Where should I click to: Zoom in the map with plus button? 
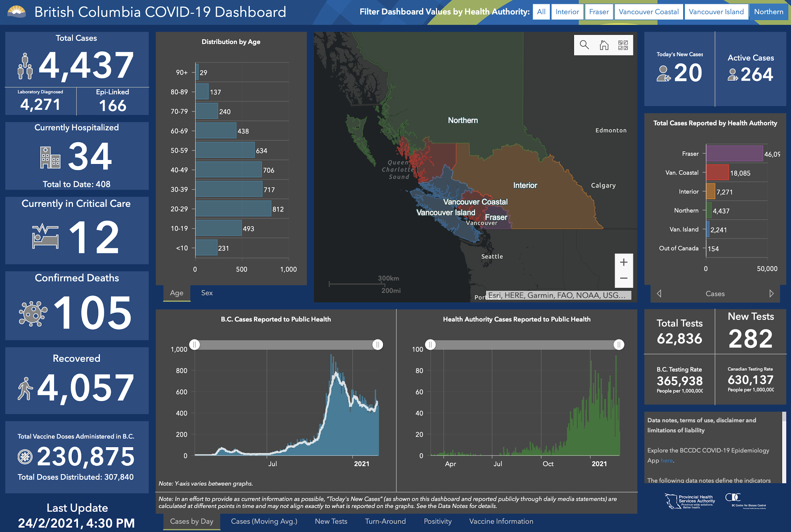623,263
